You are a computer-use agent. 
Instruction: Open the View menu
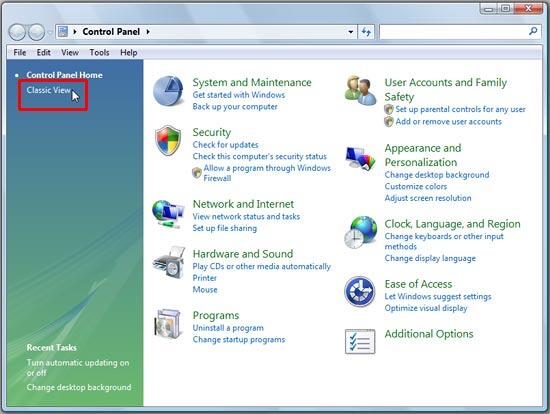click(x=70, y=53)
